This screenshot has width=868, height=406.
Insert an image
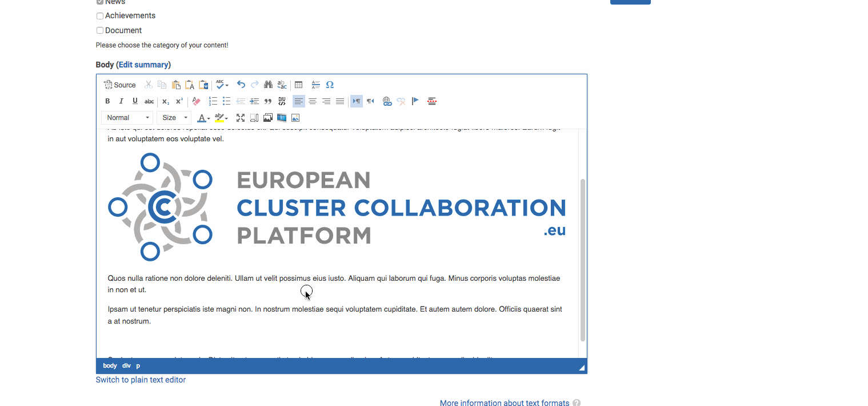pos(295,118)
